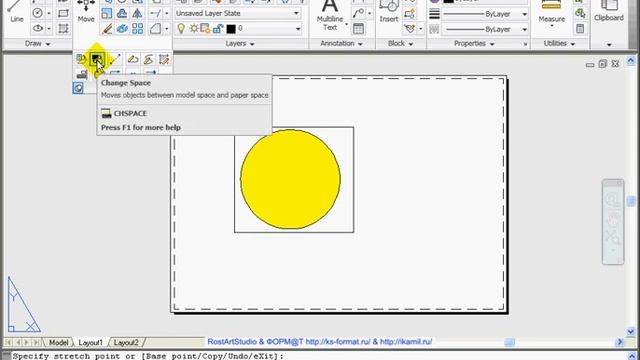Open the dropdown arrow beside Trim tool
Viewport: 640px width, 360px height.
click(166, 13)
